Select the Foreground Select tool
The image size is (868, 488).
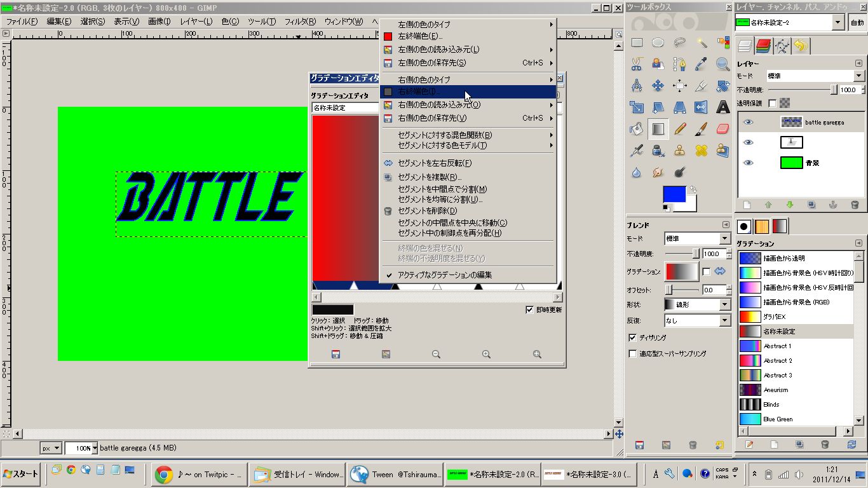click(x=658, y=64)
